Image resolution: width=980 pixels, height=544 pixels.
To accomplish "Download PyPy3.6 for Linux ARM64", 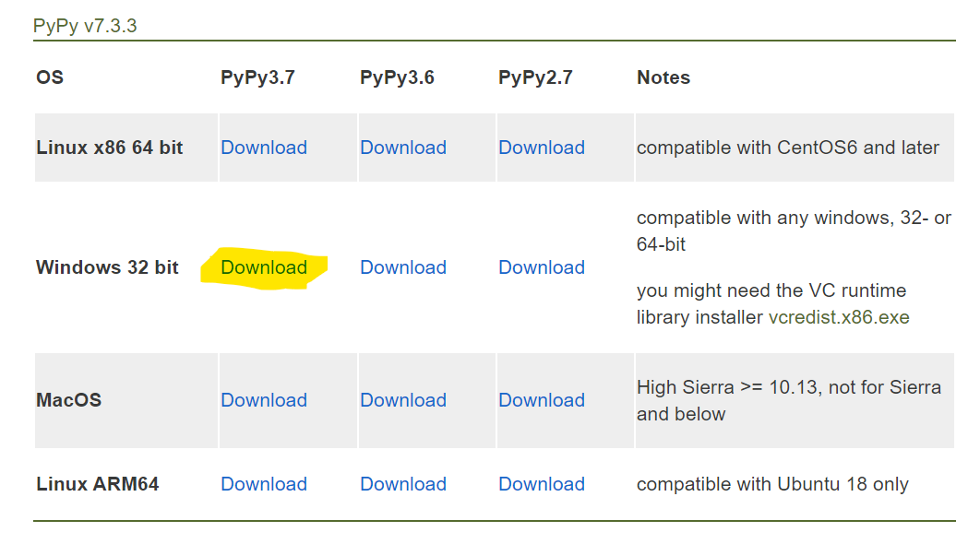I will (x=403, y=484).
